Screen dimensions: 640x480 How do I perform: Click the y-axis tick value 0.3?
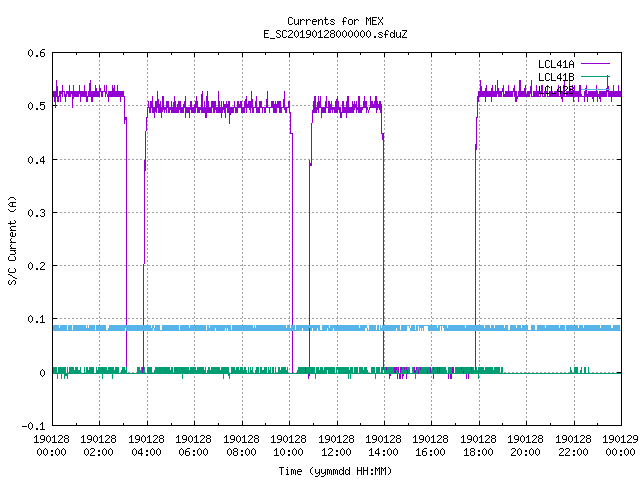[x=36, y=213]
